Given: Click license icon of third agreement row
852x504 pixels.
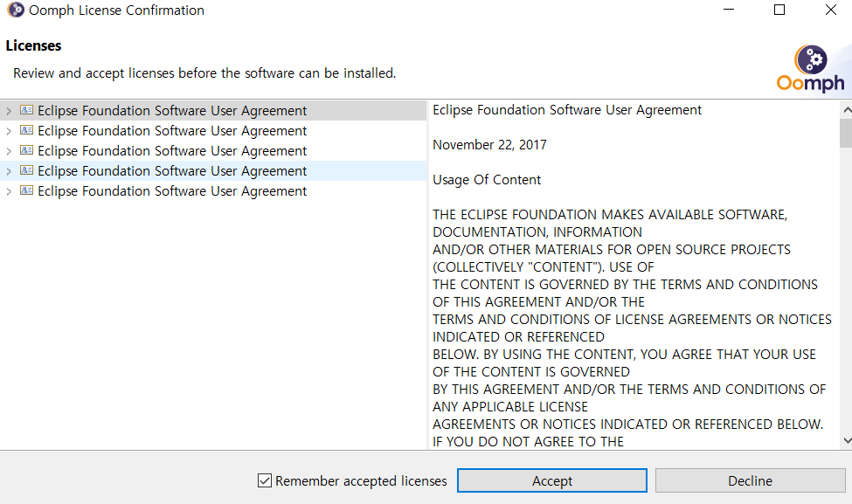Looking at the screenshot, I should (x=26, y=150).
